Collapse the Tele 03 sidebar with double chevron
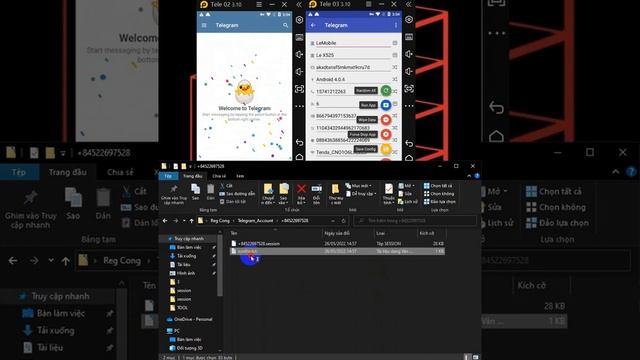The height and width of the screenshot is (360, 640). (409, 4)
